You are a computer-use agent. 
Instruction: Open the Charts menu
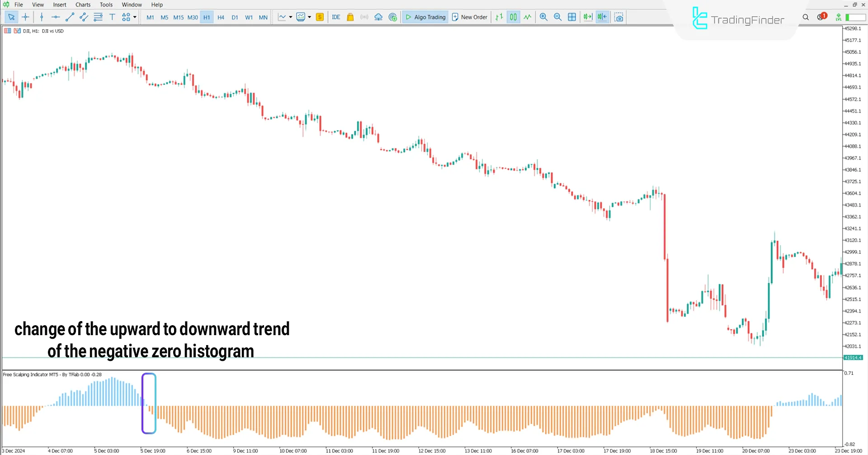pos(83,5)
